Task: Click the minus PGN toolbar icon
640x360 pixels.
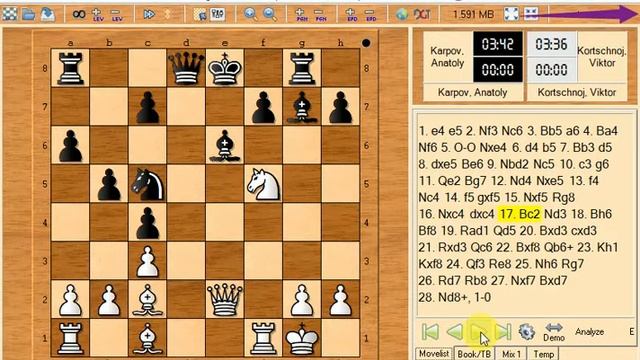Action: point(321,15)
